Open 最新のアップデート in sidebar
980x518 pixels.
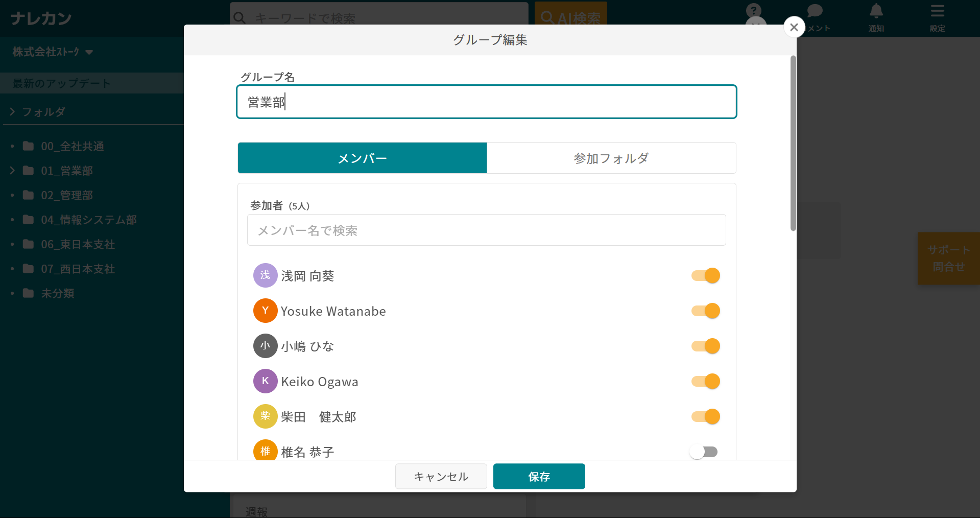(92, 83)
